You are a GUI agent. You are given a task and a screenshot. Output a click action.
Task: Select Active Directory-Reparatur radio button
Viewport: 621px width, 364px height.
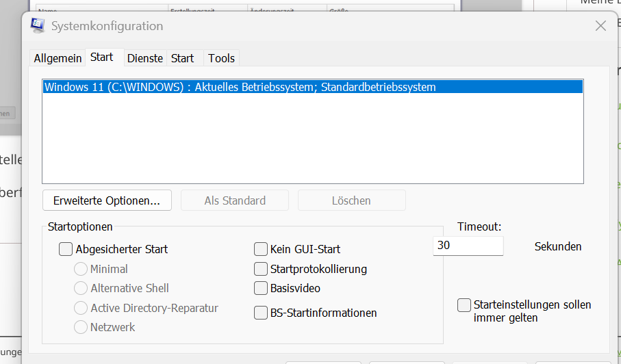[81, 308]
